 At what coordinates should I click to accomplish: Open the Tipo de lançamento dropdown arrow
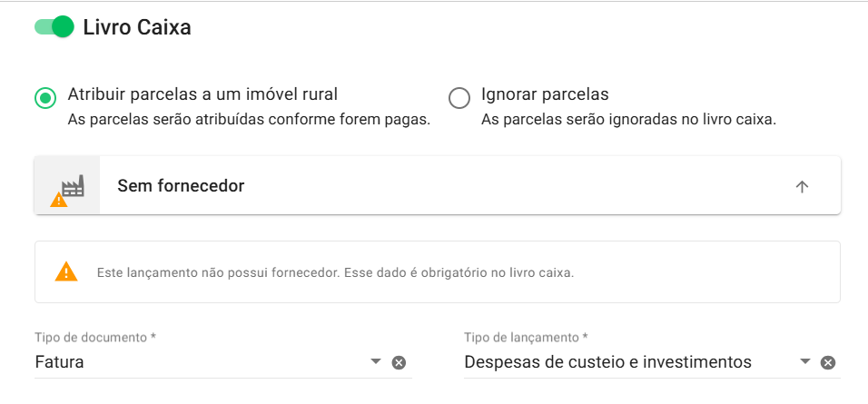coord(804,362)
